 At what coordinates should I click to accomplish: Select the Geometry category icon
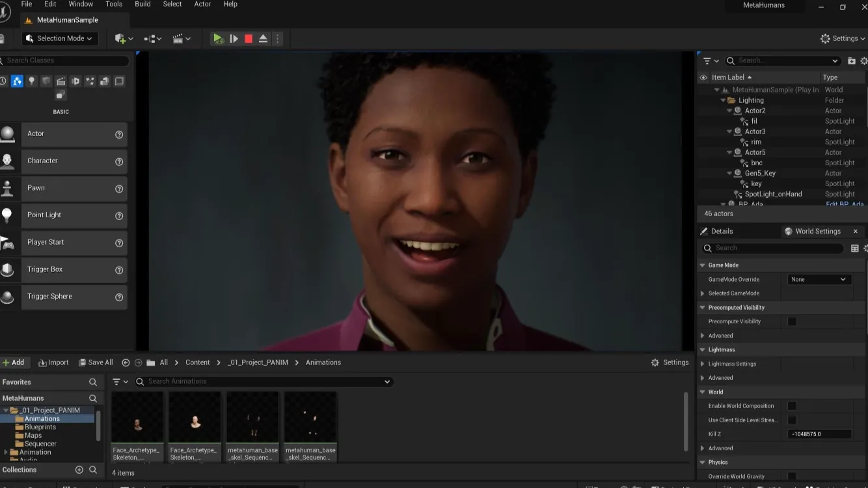point(104,81)
